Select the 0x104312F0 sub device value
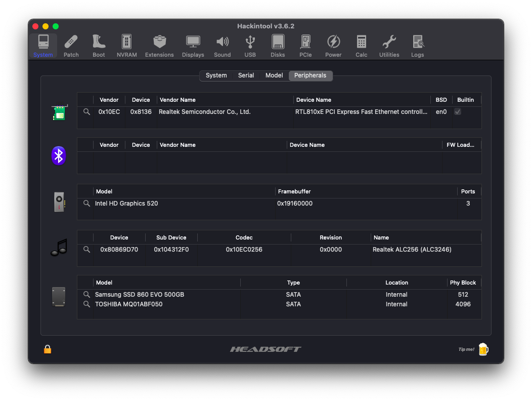 [171, 250]
